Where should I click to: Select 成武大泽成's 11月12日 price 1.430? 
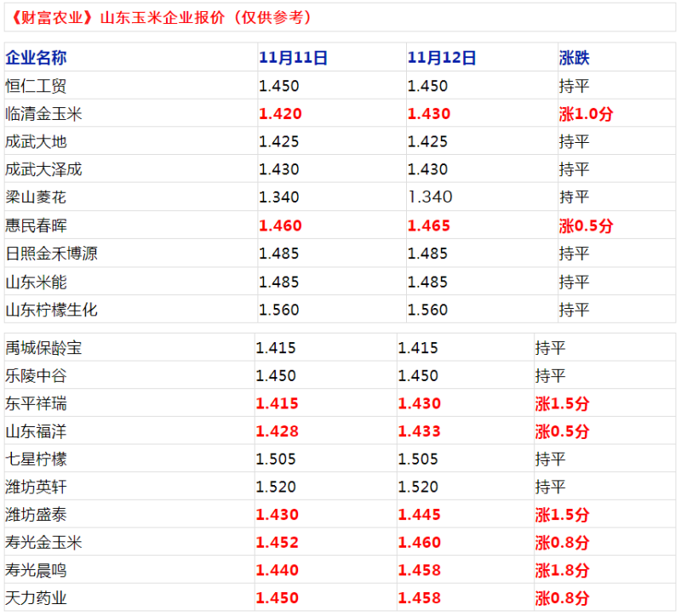(x=427, y=169)
